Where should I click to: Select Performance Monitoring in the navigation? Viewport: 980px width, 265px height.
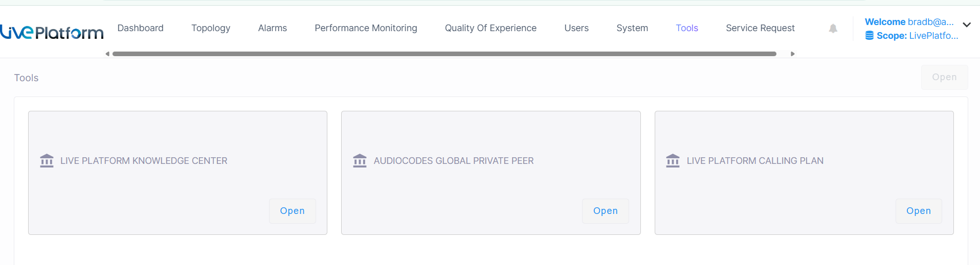point(366,28)
